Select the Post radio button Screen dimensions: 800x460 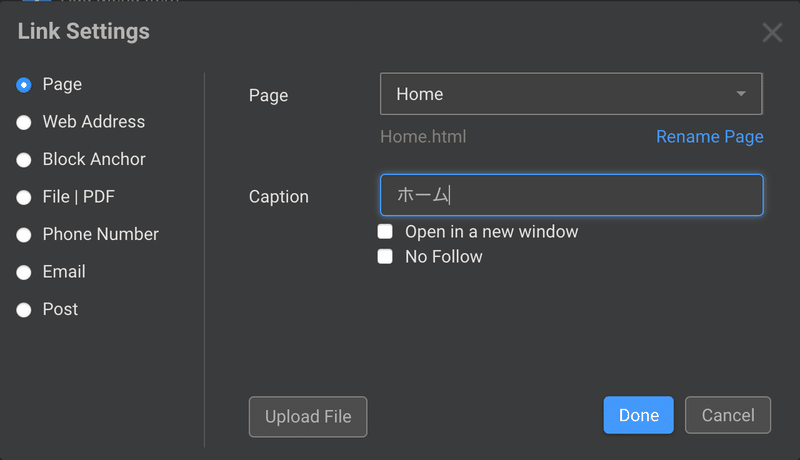coord(23,310)
